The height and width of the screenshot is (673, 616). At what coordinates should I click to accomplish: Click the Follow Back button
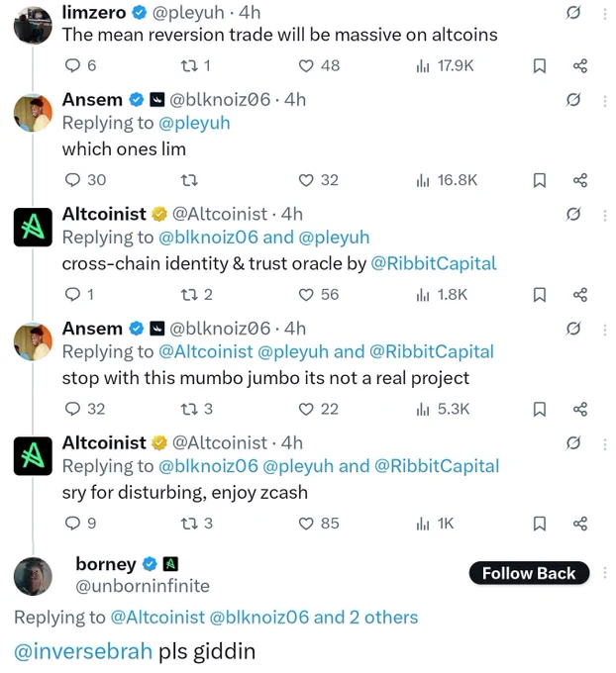coord(529,573)
